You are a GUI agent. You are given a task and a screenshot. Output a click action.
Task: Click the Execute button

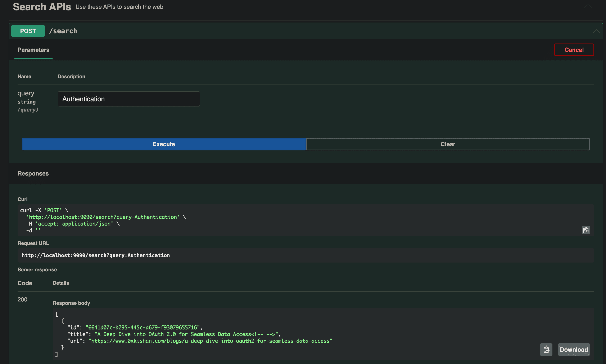[x=164, y=144]
